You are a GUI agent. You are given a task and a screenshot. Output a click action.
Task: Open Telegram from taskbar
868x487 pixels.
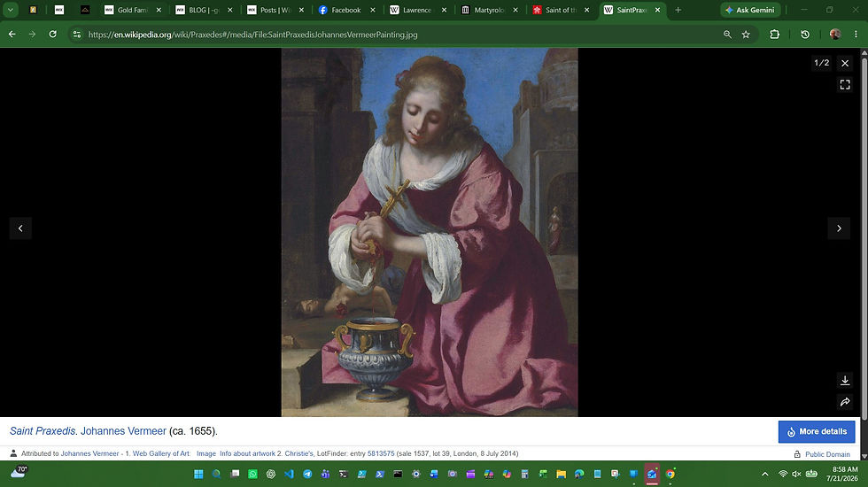coord(307,474)
